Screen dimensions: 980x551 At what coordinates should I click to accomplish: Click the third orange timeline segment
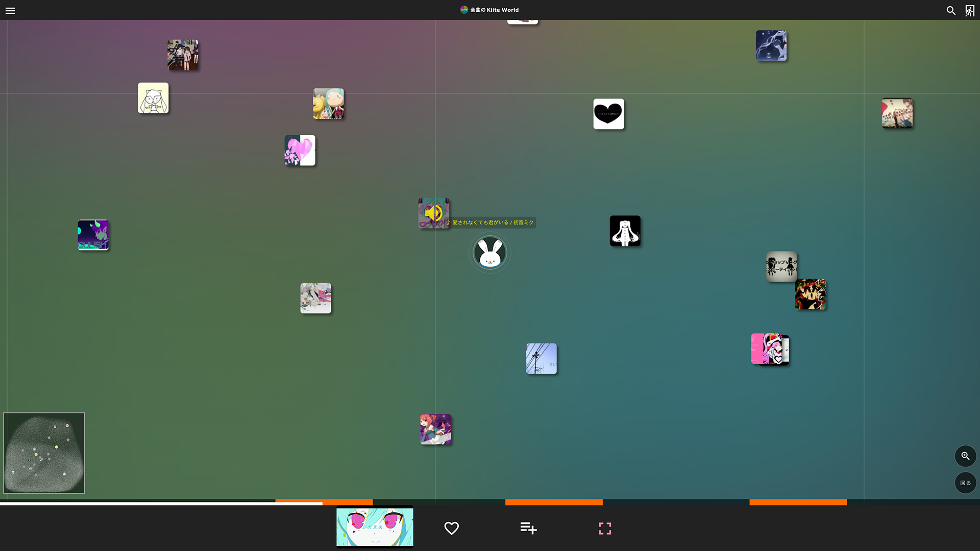click(x=798, y=502)
